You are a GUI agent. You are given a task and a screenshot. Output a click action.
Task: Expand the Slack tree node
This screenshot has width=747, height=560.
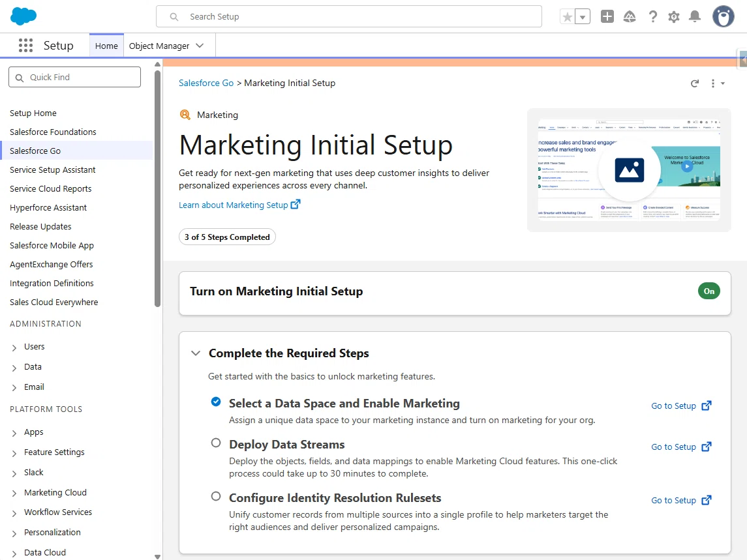[14, 473]
